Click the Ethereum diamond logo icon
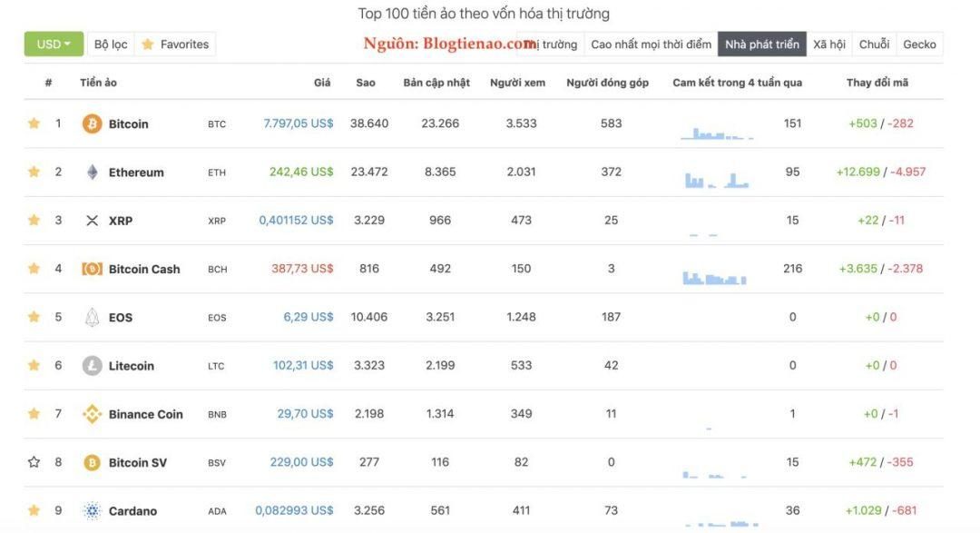The width and height of the screenshot is (980, 533). (x=92, y=172)
